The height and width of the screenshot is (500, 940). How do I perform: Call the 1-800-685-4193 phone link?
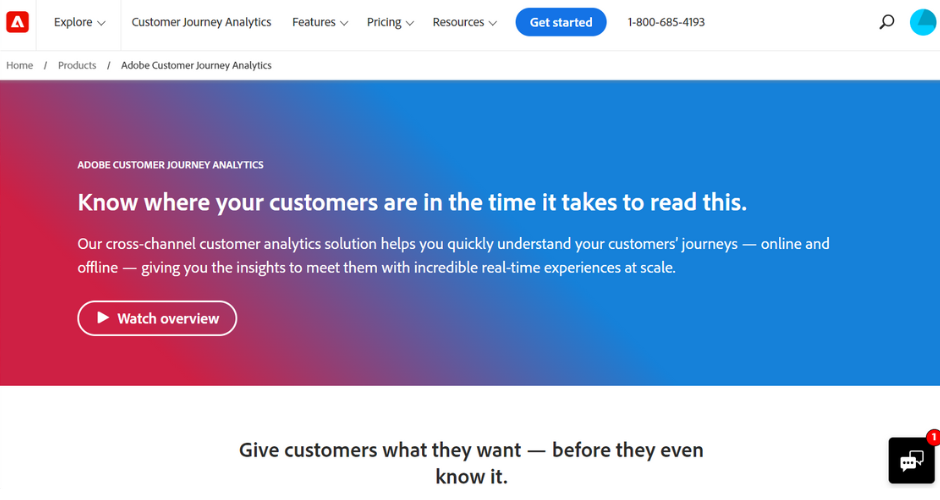666,22
